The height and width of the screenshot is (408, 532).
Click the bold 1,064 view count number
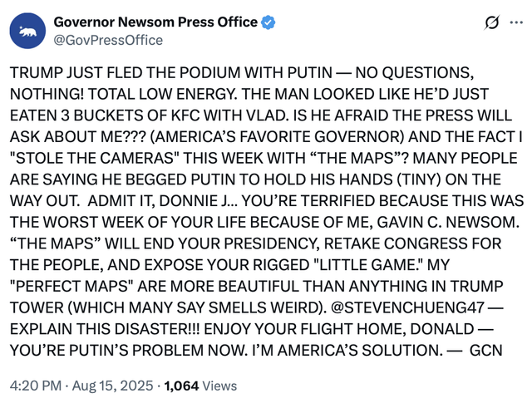click(183, 386)
